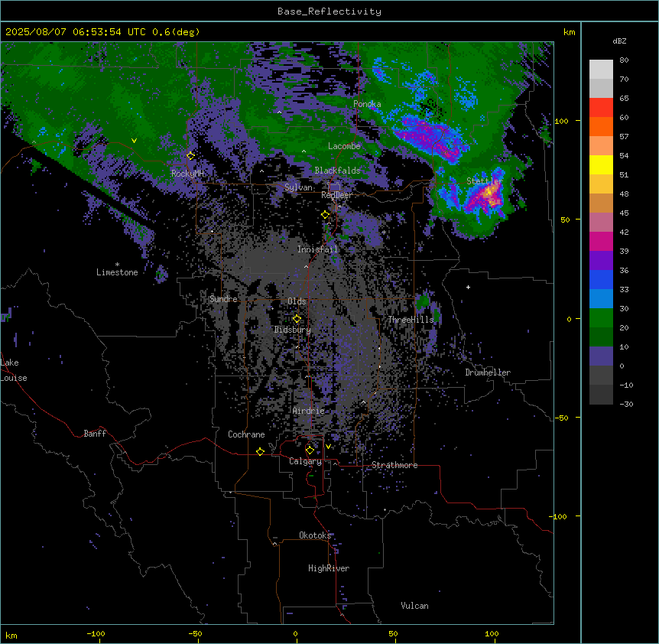The width and height of the screenshot is (659, 644).
Task: Click the ThreeHills label
Action: tap(411, 320)
